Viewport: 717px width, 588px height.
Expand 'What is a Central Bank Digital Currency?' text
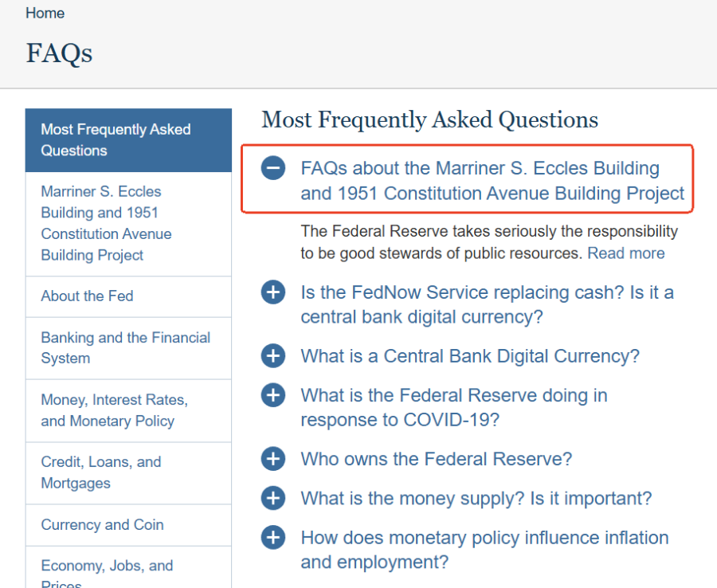pos(469,356)
